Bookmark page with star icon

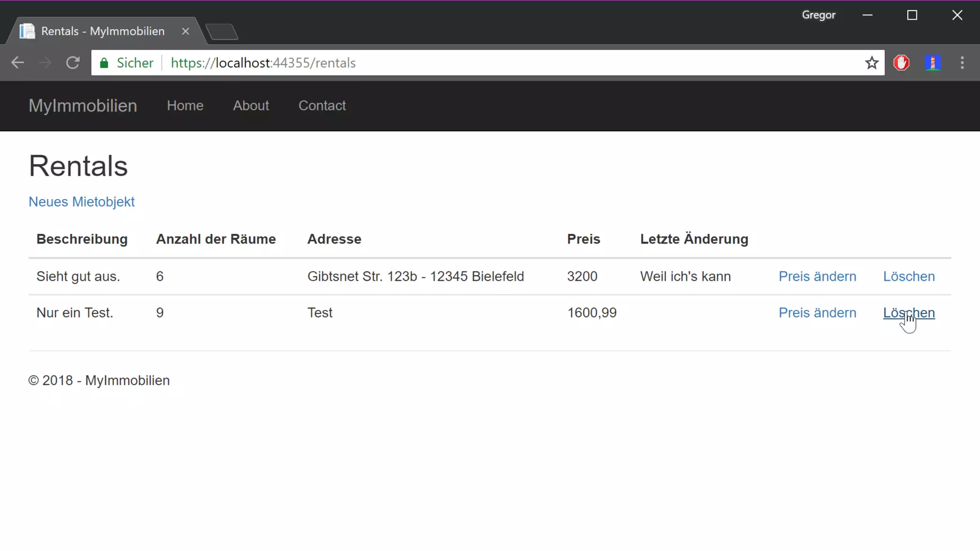pos(871,63)
